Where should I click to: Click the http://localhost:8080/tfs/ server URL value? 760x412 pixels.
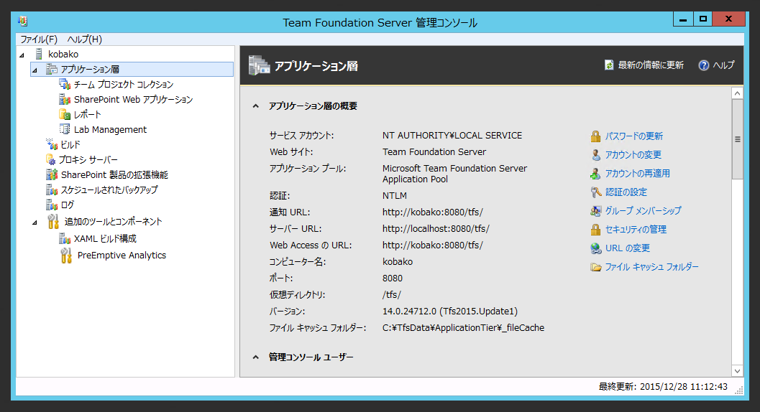click(436, 229)
